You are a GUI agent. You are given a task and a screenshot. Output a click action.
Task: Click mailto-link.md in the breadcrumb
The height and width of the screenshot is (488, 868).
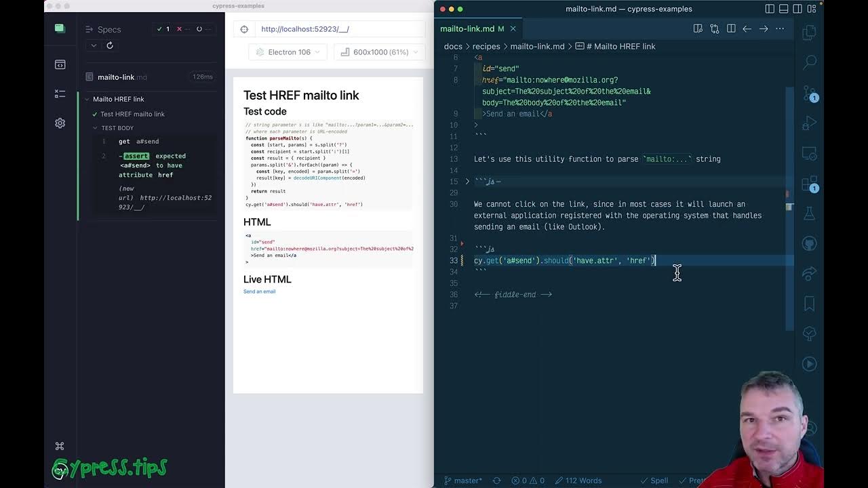click(x=537, y=46)
